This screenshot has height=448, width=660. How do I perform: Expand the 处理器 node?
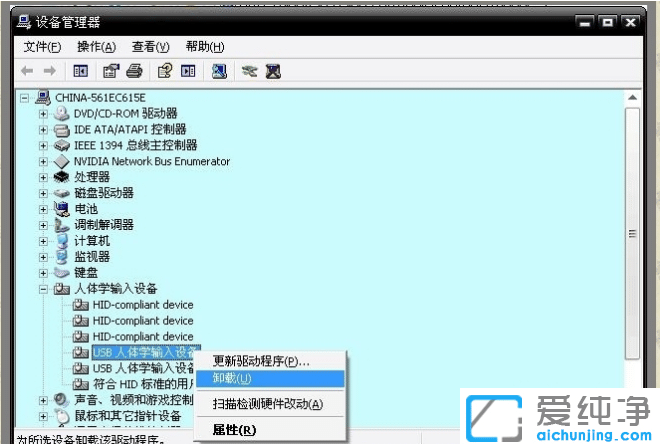pyautogui.click(x=43, y=178)
